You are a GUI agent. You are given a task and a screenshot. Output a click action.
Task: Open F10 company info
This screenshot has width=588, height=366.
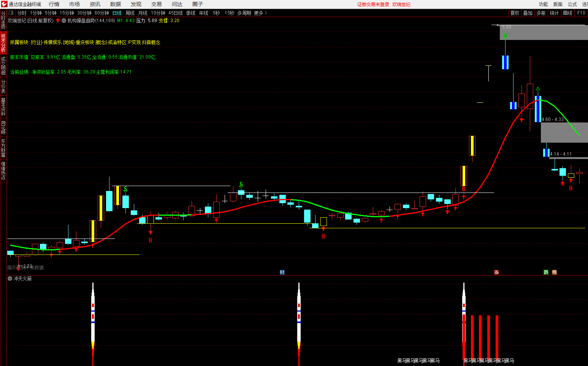[582, 13]
